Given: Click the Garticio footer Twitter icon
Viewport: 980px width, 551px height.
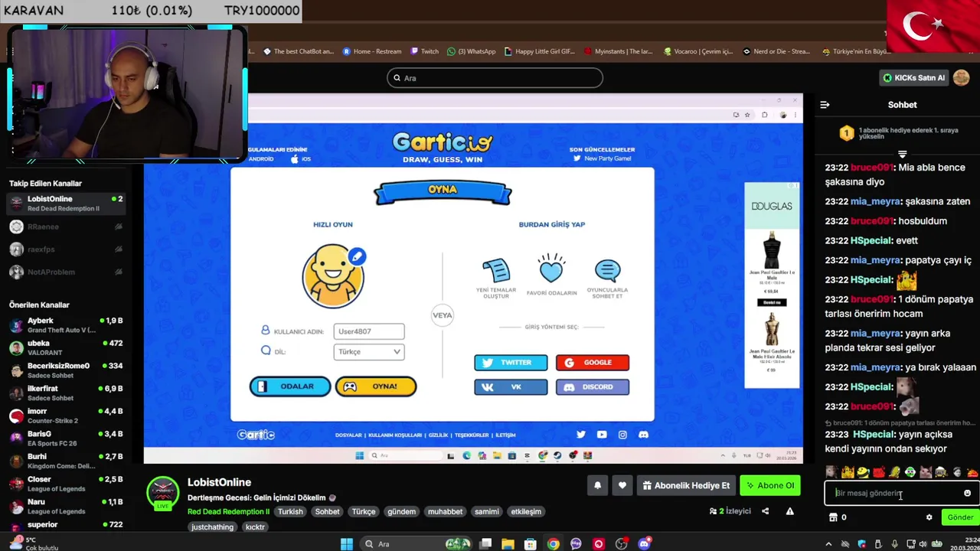Looking at the screenshot, I should pyautogui.click(x=581, y=435).
